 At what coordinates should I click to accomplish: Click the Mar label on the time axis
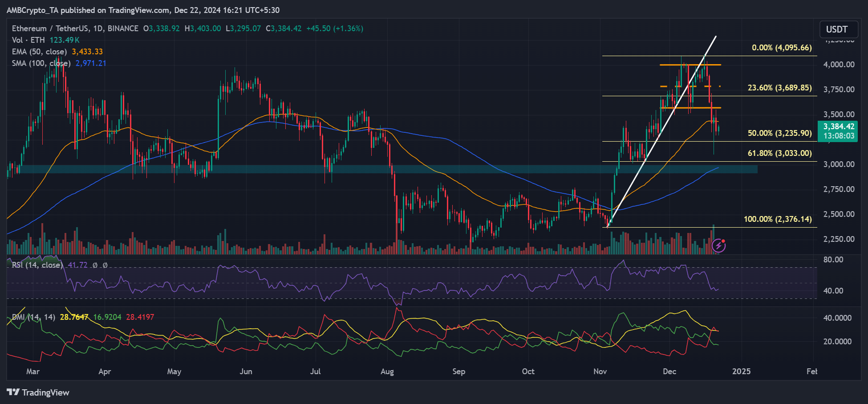coord(33,371)
